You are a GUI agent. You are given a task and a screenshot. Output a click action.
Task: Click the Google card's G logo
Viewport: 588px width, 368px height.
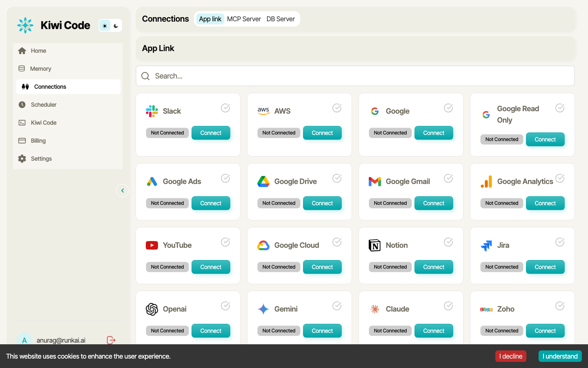tap(375, 111)
